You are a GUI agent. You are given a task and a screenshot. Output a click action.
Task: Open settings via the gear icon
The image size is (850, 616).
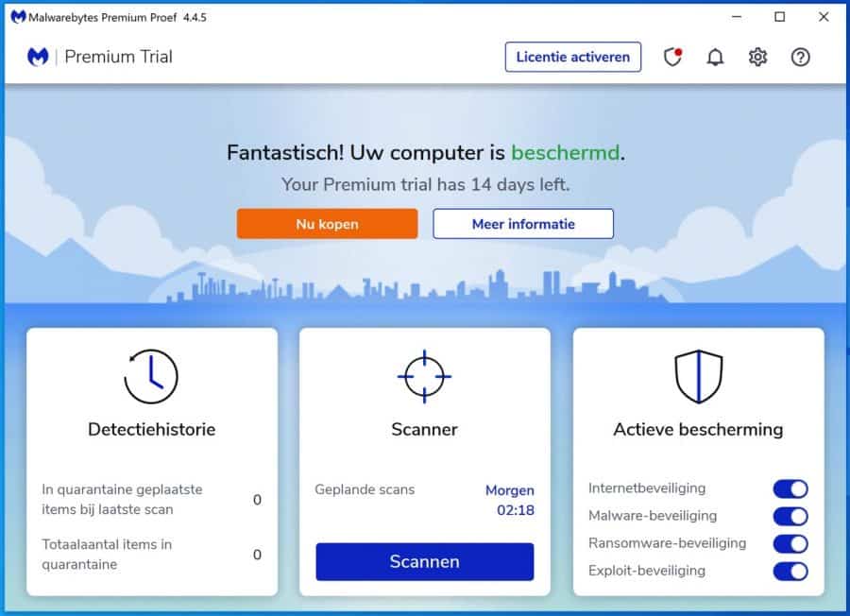757,57
